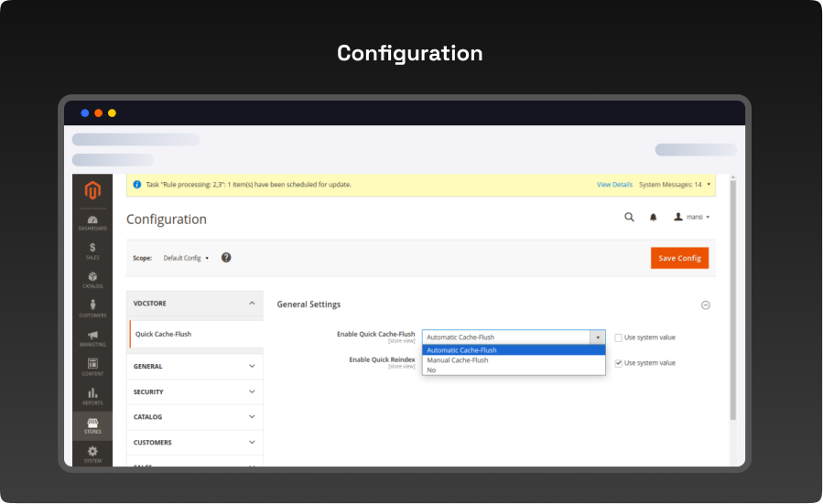Open the Sales sidebar icon
This screenshot has height=504, width=823.
(92, 251)
